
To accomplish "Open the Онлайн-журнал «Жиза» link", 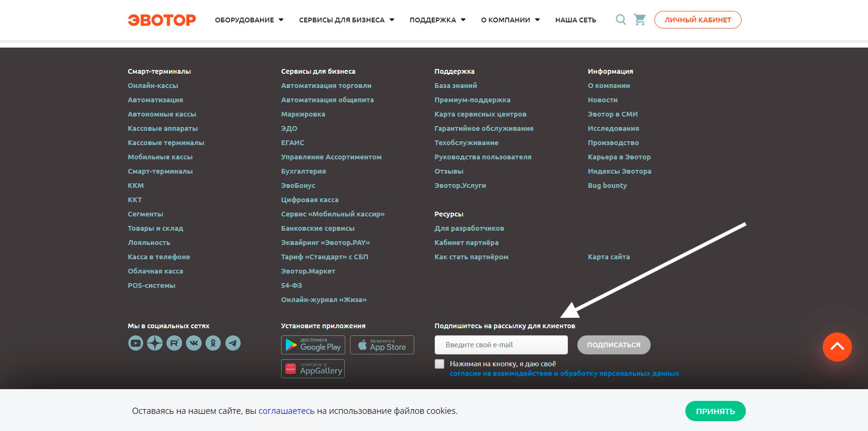I will (x=324, y=300).
